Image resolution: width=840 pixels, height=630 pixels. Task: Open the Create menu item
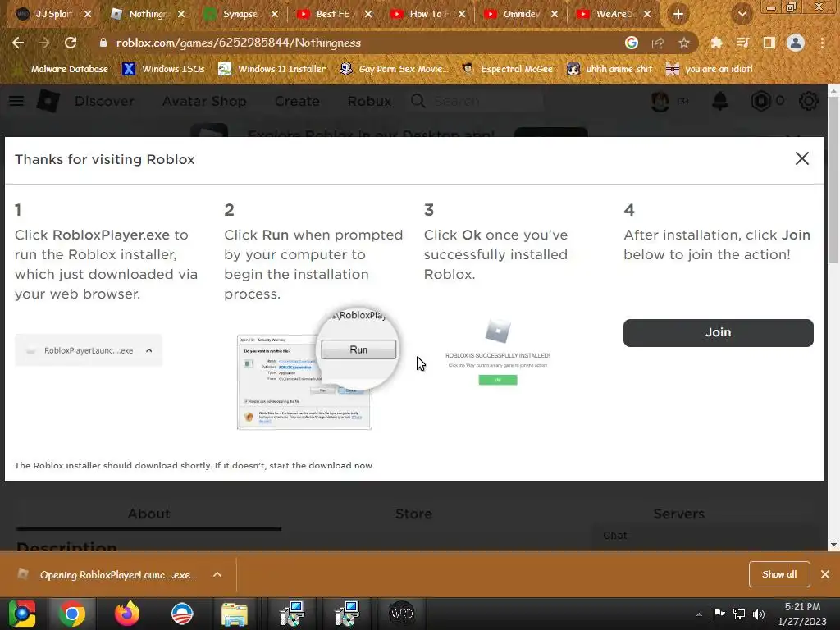(297, 101)
